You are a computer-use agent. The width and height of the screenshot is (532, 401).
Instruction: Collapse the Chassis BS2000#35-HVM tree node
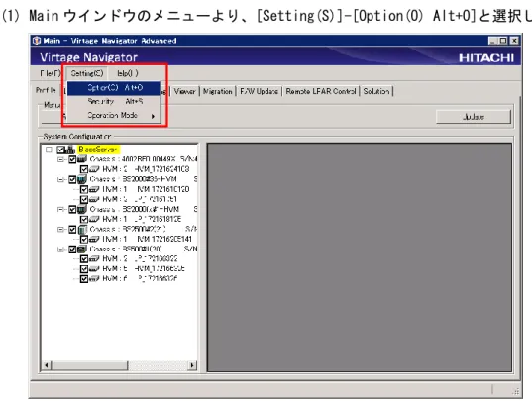(x=60, y=179)
